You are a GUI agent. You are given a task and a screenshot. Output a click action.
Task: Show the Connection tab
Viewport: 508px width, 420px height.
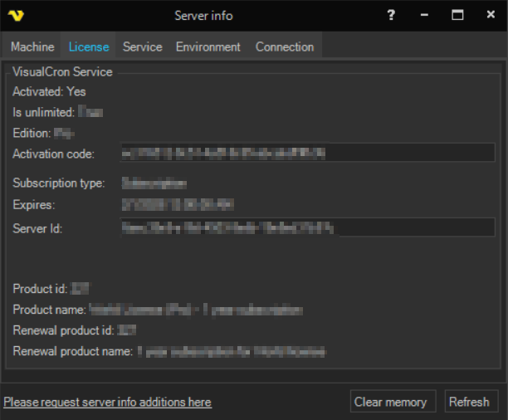pos(285,46)
